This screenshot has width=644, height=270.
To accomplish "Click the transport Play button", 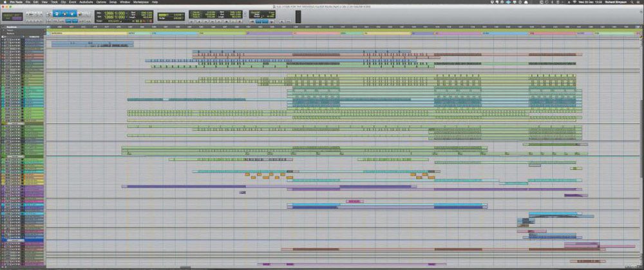I will pos(233,21).
